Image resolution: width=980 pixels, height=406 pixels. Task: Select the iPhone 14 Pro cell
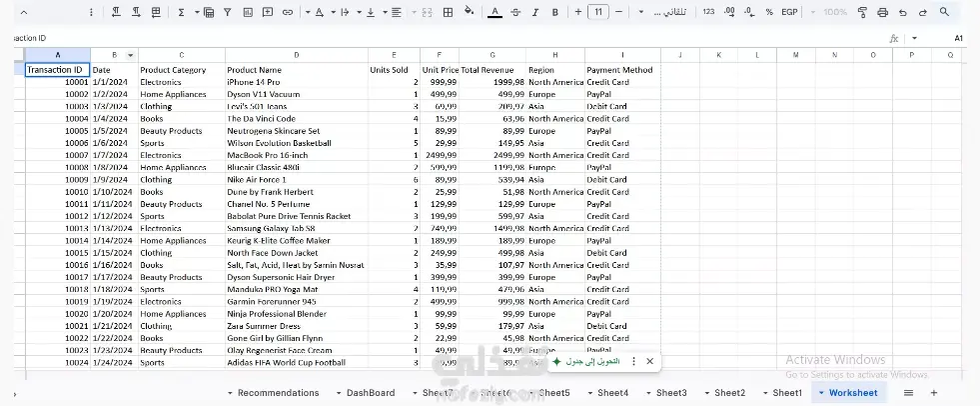click(297, 82)
